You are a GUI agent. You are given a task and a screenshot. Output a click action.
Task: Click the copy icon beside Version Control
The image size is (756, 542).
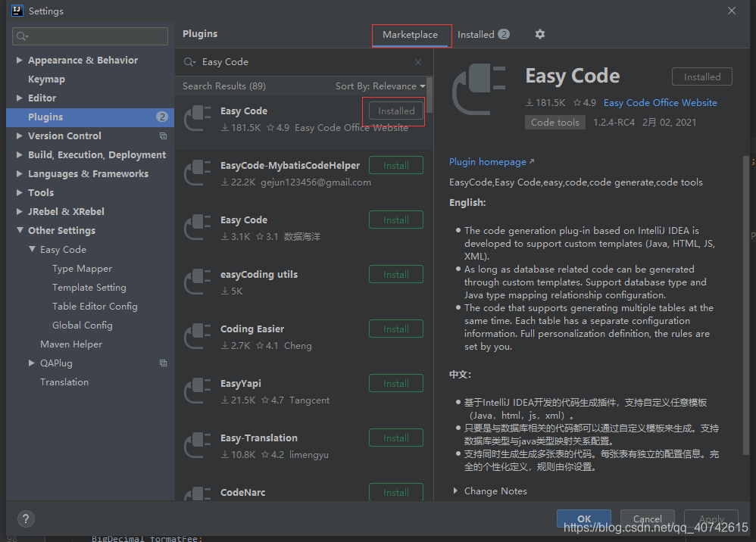pos(163,135)
